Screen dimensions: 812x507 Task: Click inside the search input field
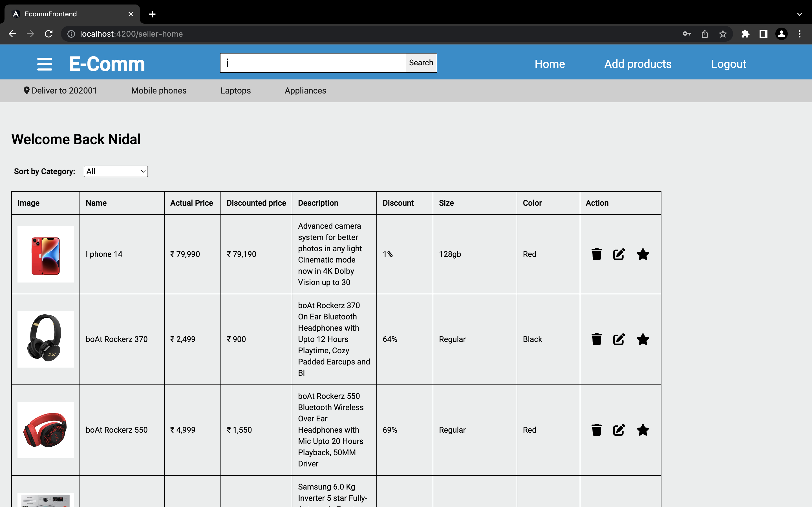[x=312, y=62]
